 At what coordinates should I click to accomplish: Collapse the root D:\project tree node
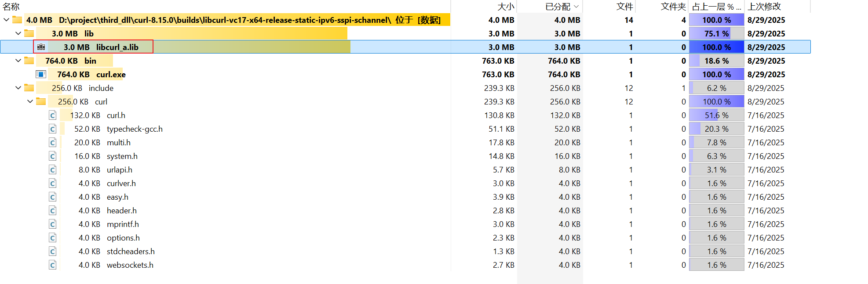(6, 20)
